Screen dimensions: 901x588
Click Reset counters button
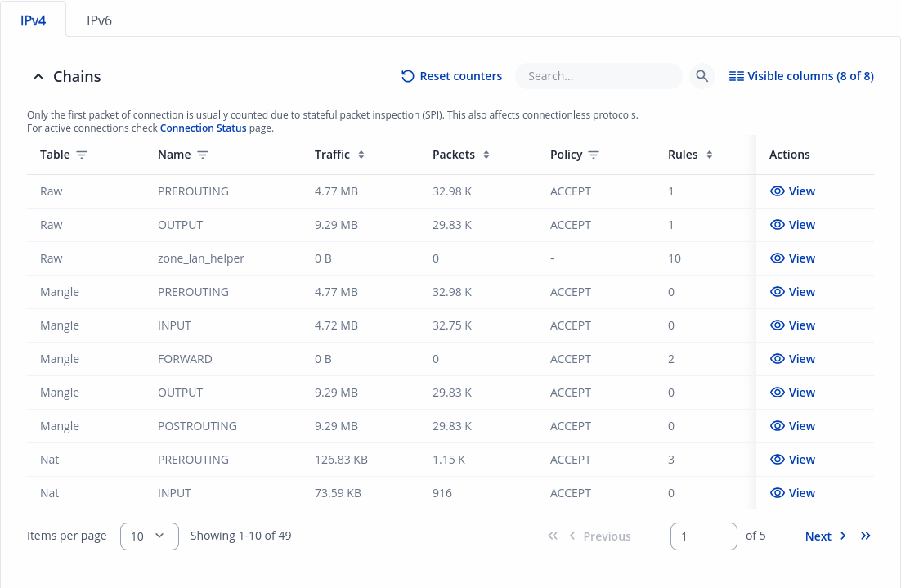tap(451, 76)
